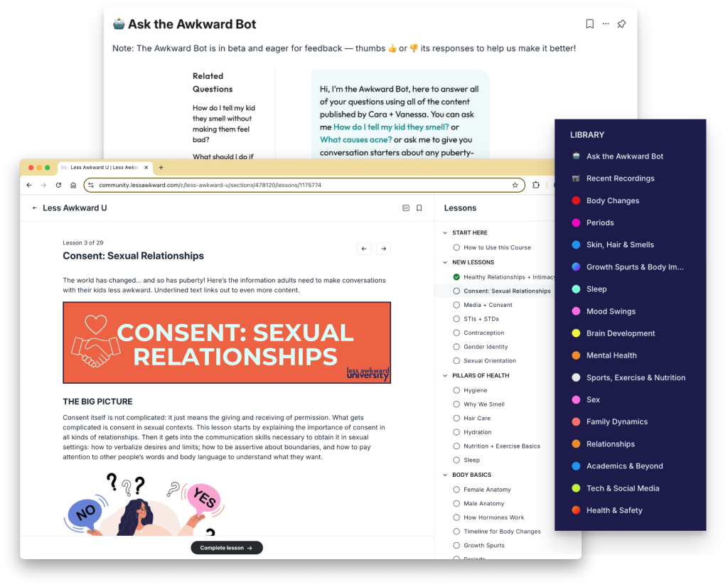The width and height of the screenshot is (728, 587).
Task: Mark Contraception lesson circle
Action: point(456,333)
